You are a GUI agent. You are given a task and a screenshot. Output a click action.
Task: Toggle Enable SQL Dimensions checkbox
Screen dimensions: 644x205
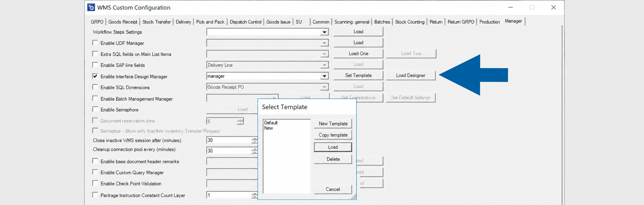pos(95,87)
